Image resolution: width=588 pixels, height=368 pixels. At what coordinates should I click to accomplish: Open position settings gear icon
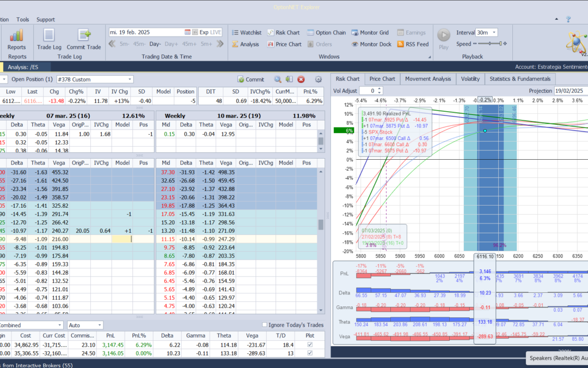coord(318,80)
